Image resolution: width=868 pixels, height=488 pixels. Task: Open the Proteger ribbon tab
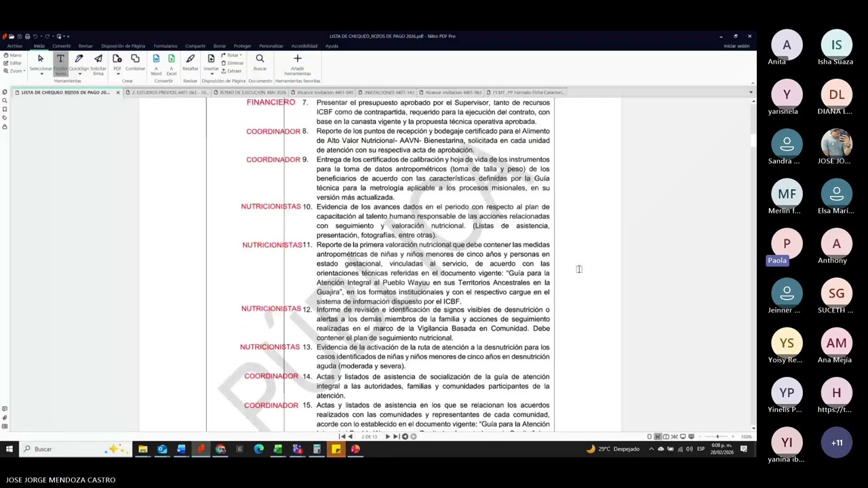(x=243, y=46)
